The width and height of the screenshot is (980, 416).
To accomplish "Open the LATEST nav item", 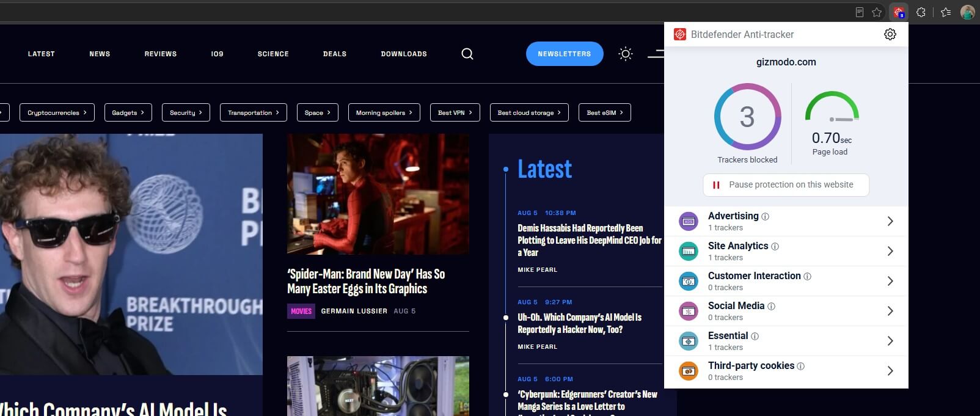I will (42, 54).
